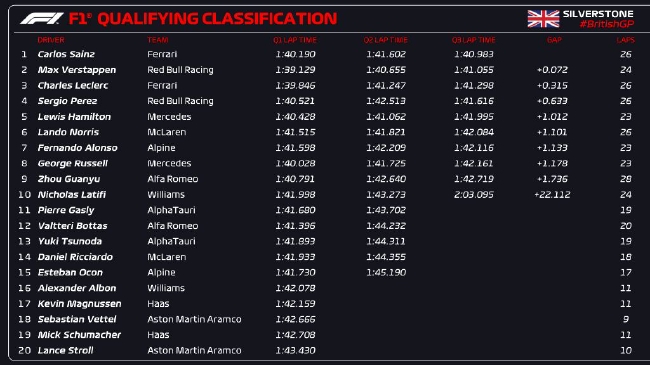This screenshot has height=365, width=650.
Task: Select the TEAM column header
Action: 158,40
